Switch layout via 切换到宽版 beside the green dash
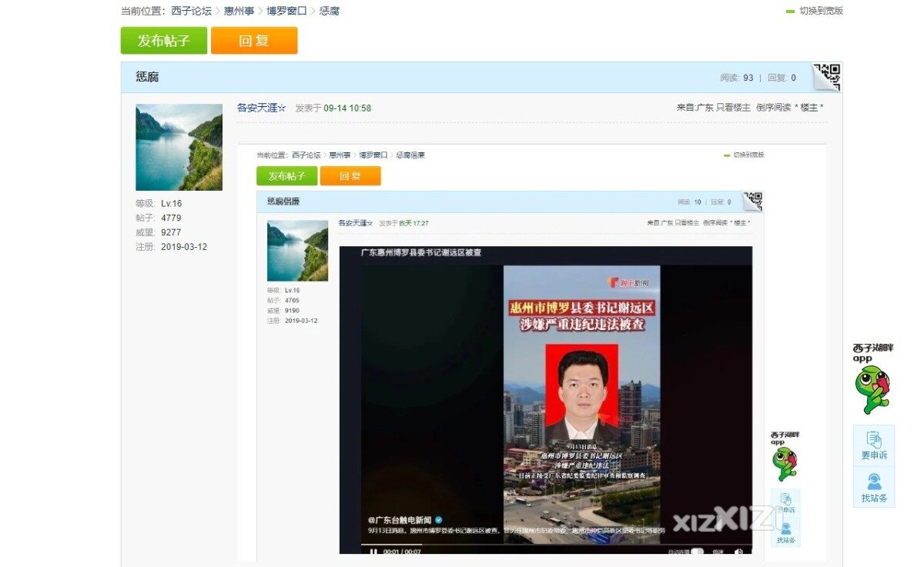The height and width of the screenshot is (567, 924). [821, 11]
